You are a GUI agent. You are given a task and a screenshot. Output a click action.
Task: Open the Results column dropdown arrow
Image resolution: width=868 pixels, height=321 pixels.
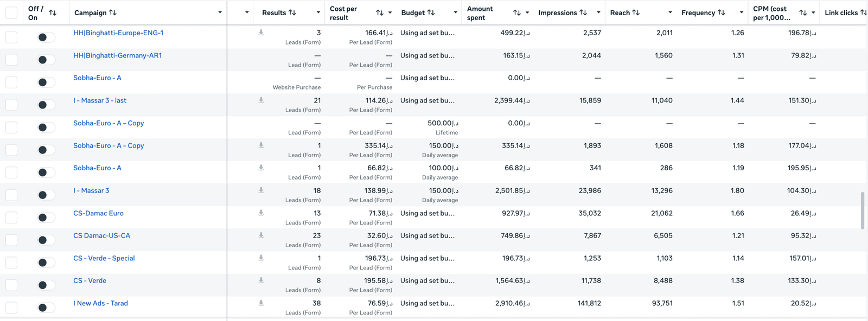click(x=318, y=12)
